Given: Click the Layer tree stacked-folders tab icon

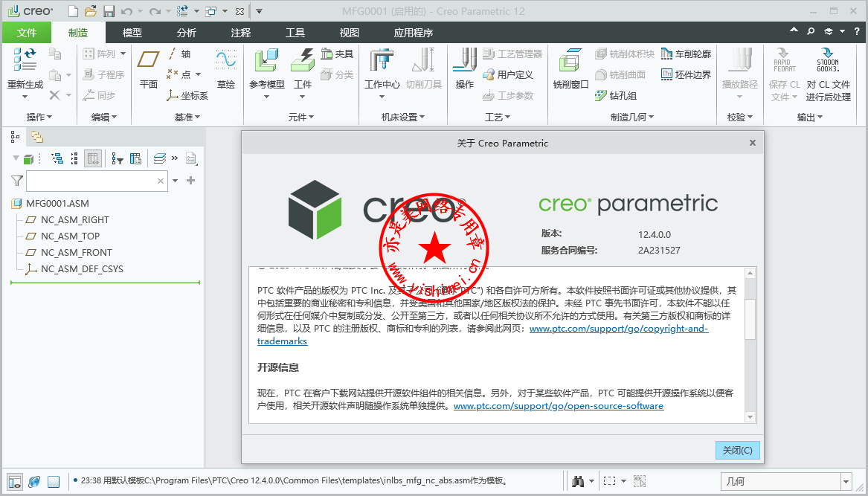Looking at the screenshot, I should (37, 137).
